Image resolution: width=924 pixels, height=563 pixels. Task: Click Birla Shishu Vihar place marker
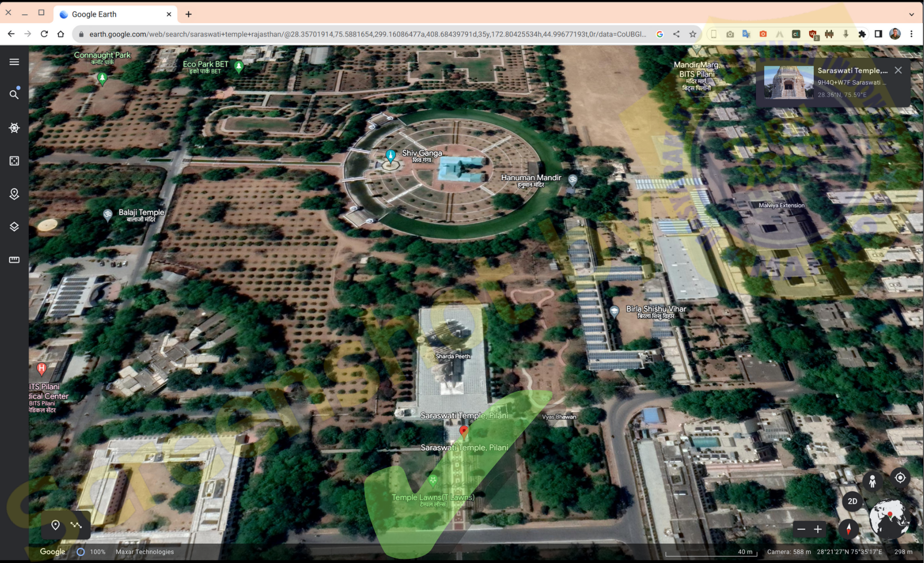tap(614, 312)
